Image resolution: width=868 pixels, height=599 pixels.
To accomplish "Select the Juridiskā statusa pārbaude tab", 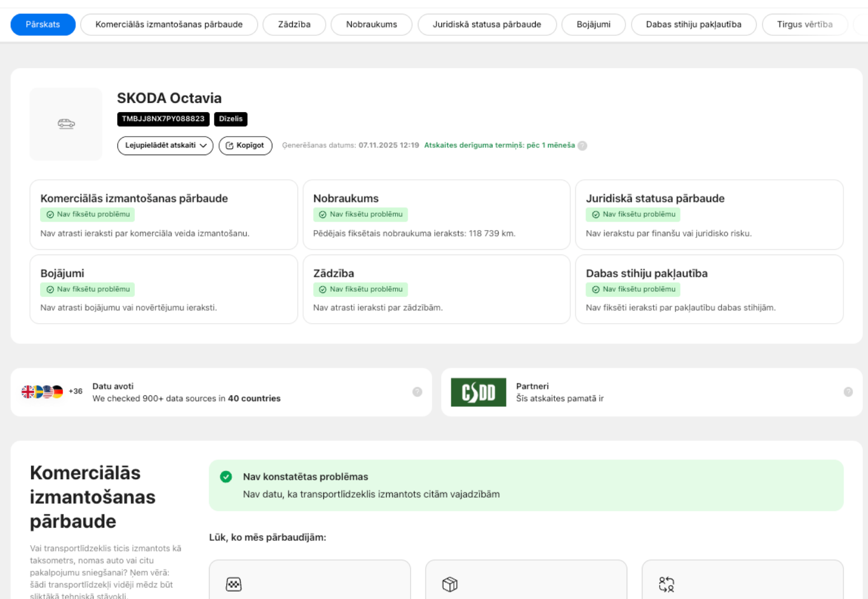I will (x=487, y=25).
